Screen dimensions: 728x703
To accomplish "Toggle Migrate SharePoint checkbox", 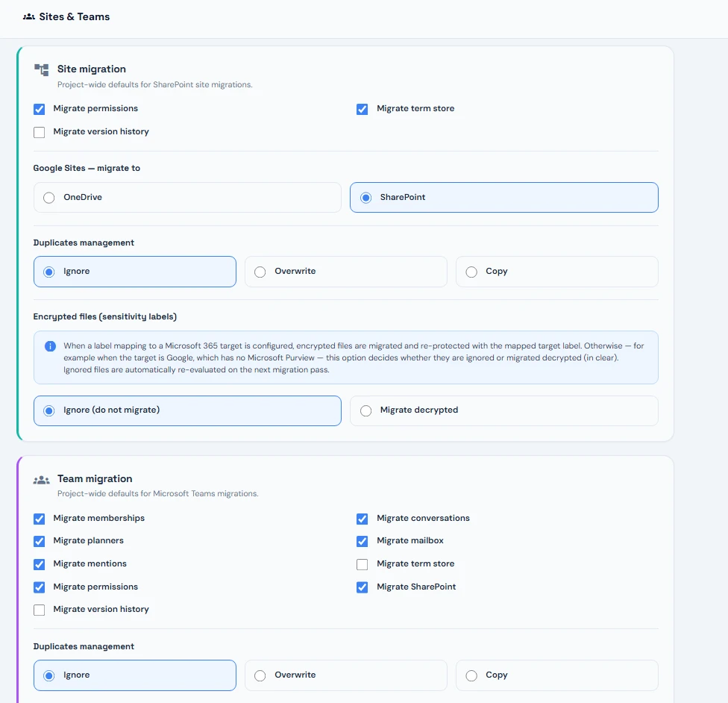I will click(363, 587).
